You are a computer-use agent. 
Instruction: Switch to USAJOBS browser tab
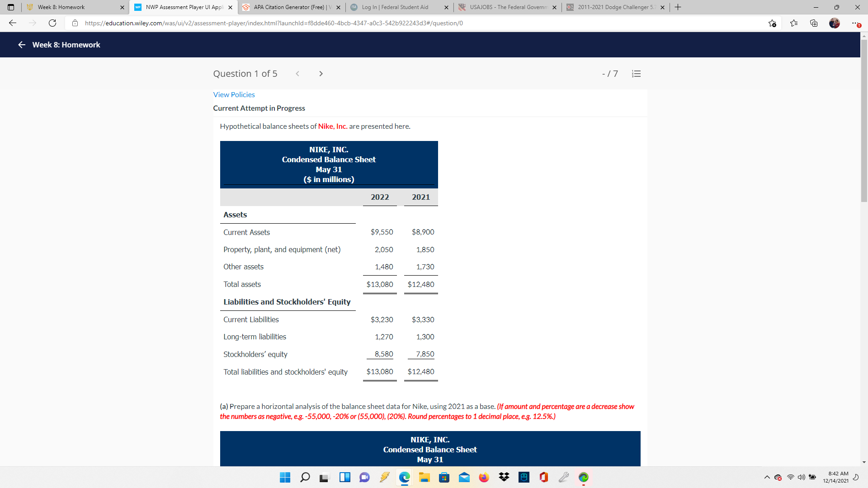point(507,7)
